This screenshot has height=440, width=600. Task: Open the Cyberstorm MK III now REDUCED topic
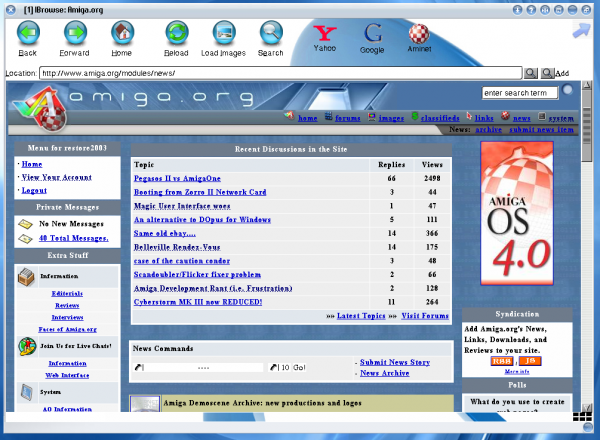[x=198, y=302]
